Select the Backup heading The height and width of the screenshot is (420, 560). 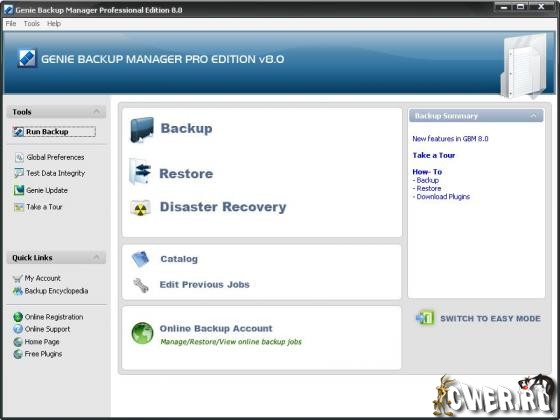(x=186, y=129)
